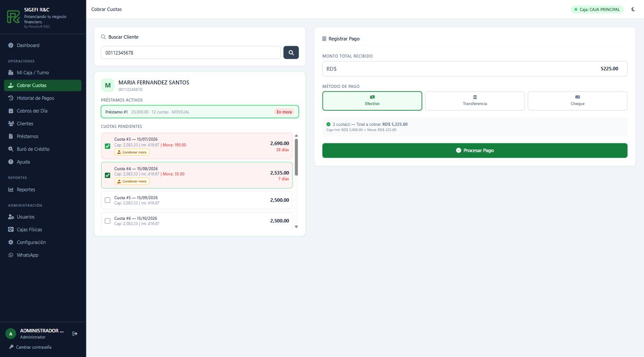Viewport: 644px width, 357px height.
Task: Check the Cuota #6 checkbox
Action: pos(107,221)
